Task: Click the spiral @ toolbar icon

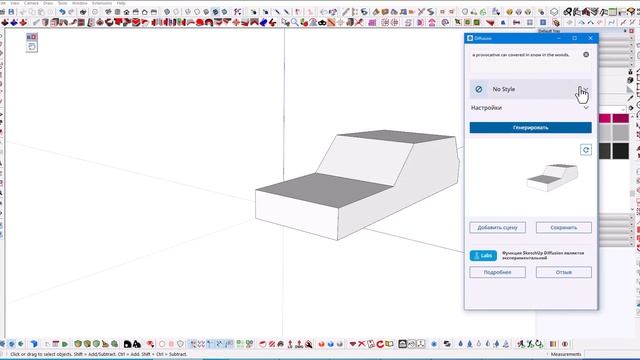Action: pyautogui.click(x=445, y=22)
